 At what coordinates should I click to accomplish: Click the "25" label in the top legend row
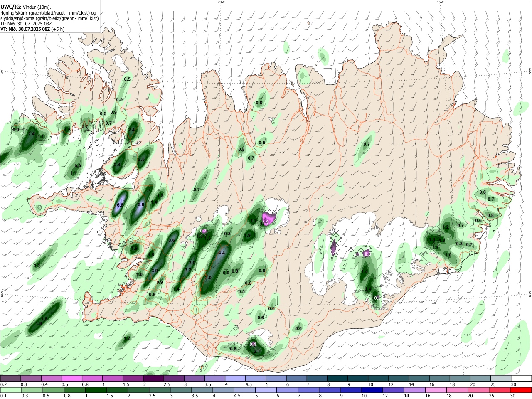pos(493,384)
